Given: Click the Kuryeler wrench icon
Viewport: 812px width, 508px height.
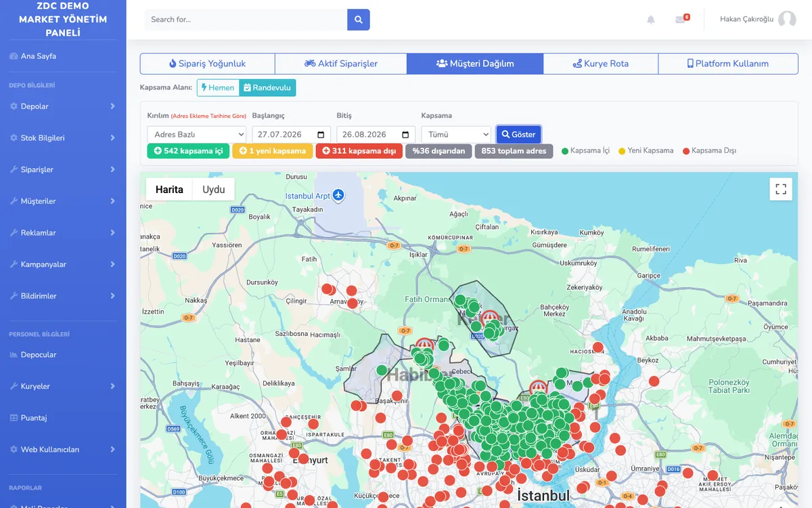Looking at the screenshot, I should tap(14, 386).
